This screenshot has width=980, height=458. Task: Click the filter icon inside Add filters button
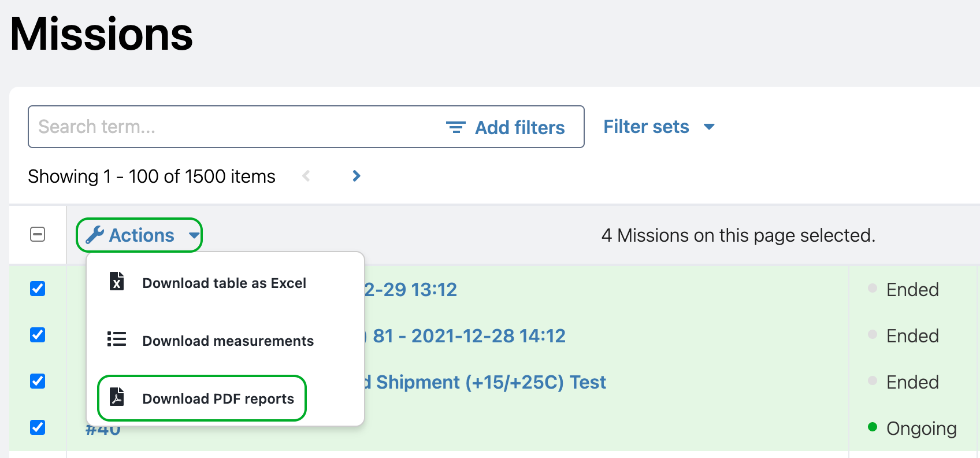tap(455, 127)
